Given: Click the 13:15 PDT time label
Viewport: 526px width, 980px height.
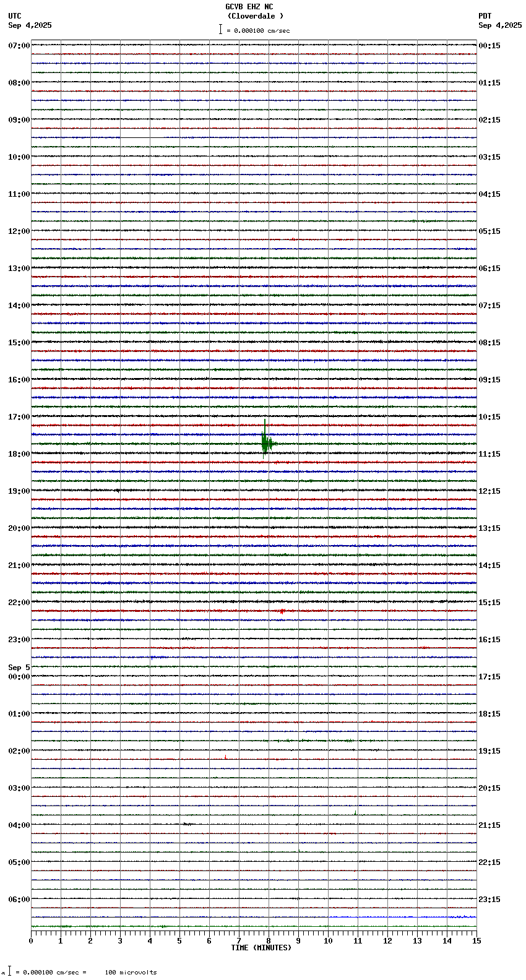Looking at the screenshot, I should tap(489, 528).
